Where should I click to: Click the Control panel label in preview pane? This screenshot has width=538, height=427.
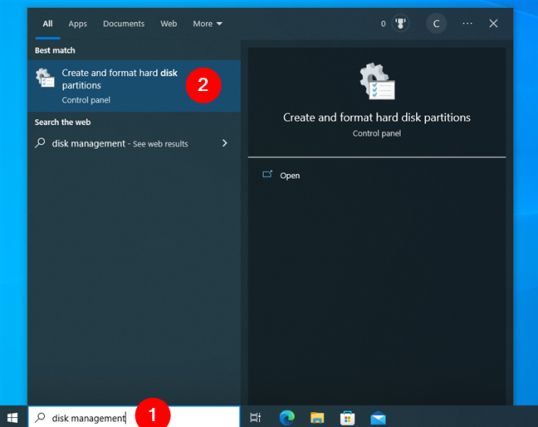[x=376, y=134]
